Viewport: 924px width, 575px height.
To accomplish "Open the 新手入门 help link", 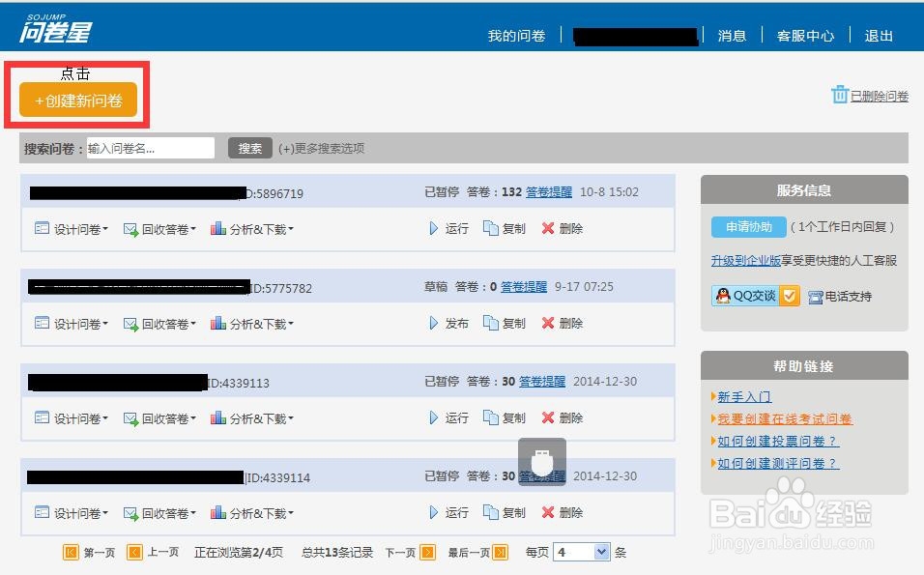I will pyautogui.click(x=744, y=397).
